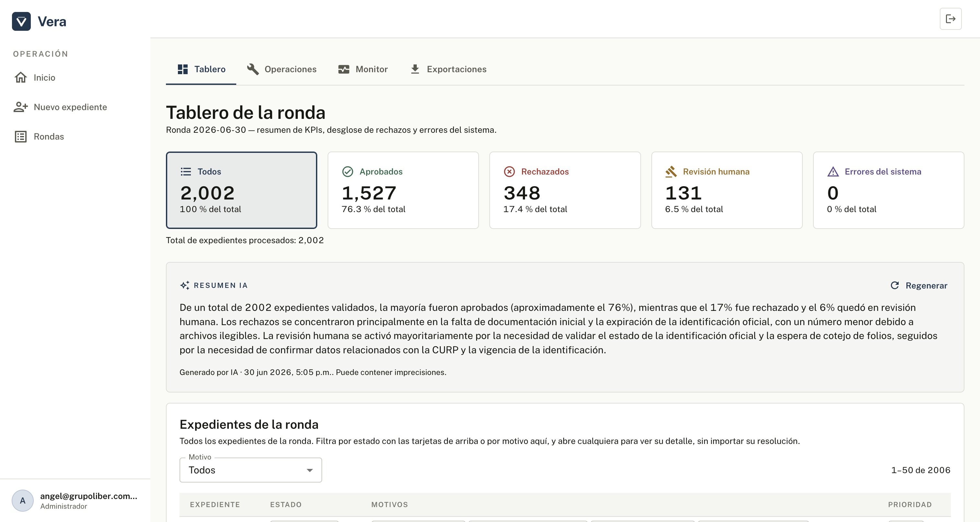
Task: Filter by the Rechazados 348 card
Action: [x=565, y=190]
